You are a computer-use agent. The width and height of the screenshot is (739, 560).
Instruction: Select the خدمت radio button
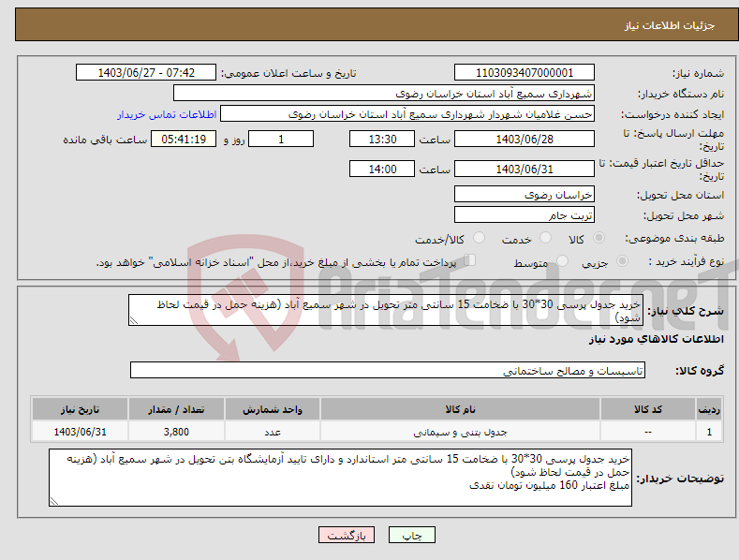click(x=545, y=238)
